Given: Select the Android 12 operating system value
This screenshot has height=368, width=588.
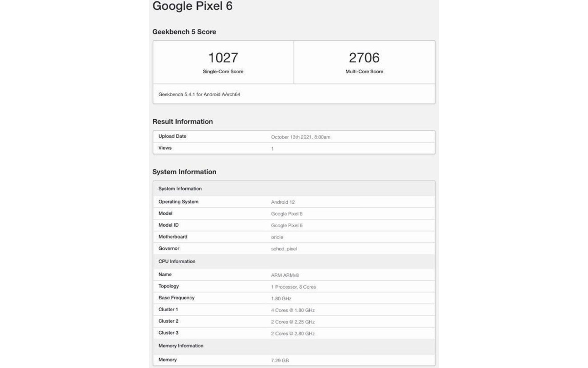Looking at the screenshot, I should pyautogui.click(x=283, y=202).
